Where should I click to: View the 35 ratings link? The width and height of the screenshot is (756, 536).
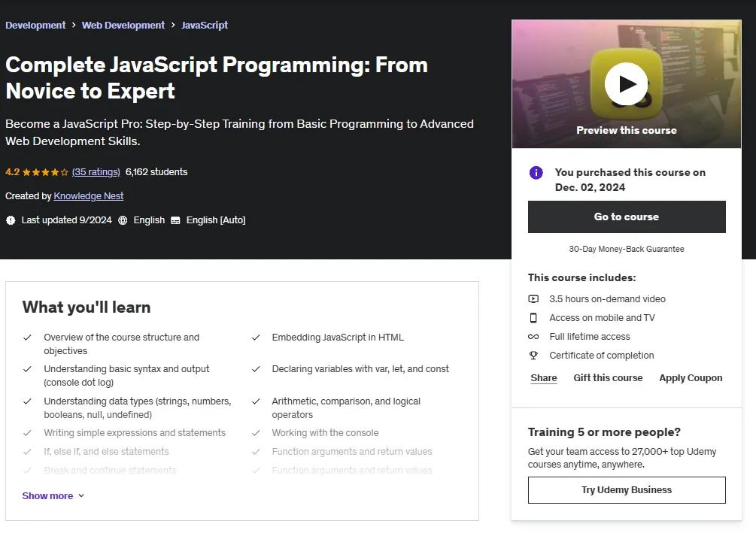coord(96,172)
